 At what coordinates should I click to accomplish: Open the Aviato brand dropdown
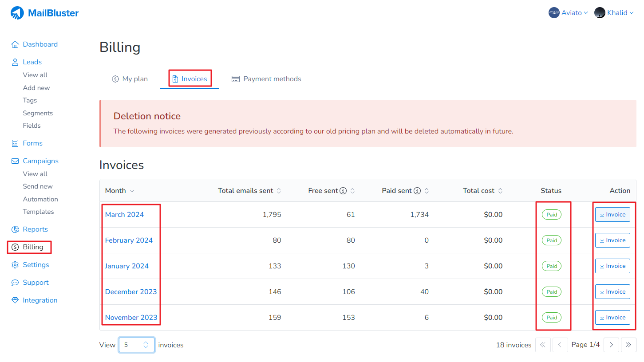[x=568, y=13]
